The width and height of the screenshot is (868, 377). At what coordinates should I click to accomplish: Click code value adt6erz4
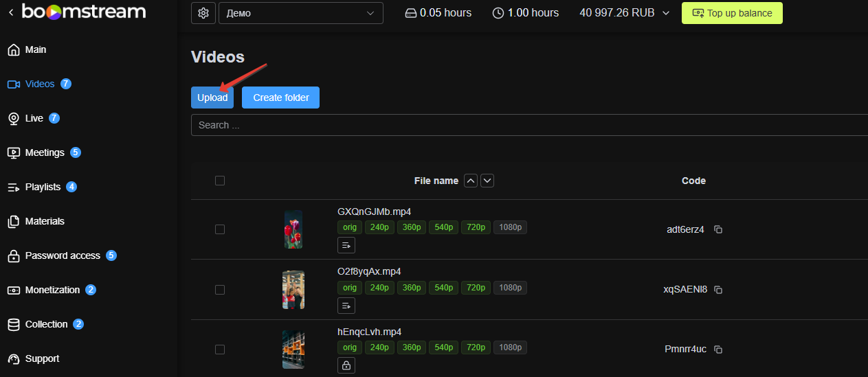pos(685,229)
